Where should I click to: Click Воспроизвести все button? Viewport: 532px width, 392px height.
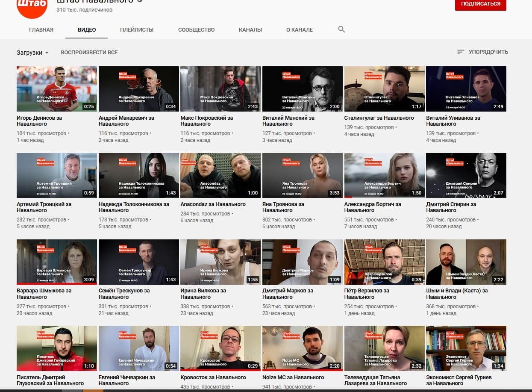click(89, 53)
